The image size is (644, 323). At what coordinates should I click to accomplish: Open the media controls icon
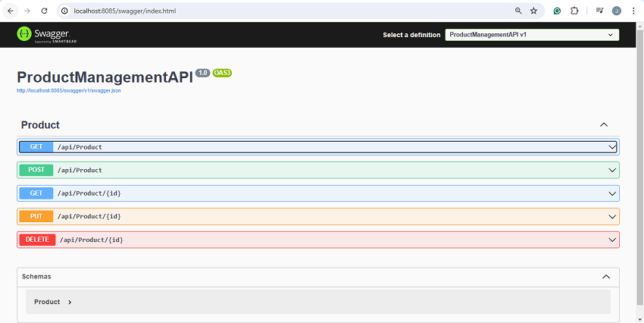point(599,11)
